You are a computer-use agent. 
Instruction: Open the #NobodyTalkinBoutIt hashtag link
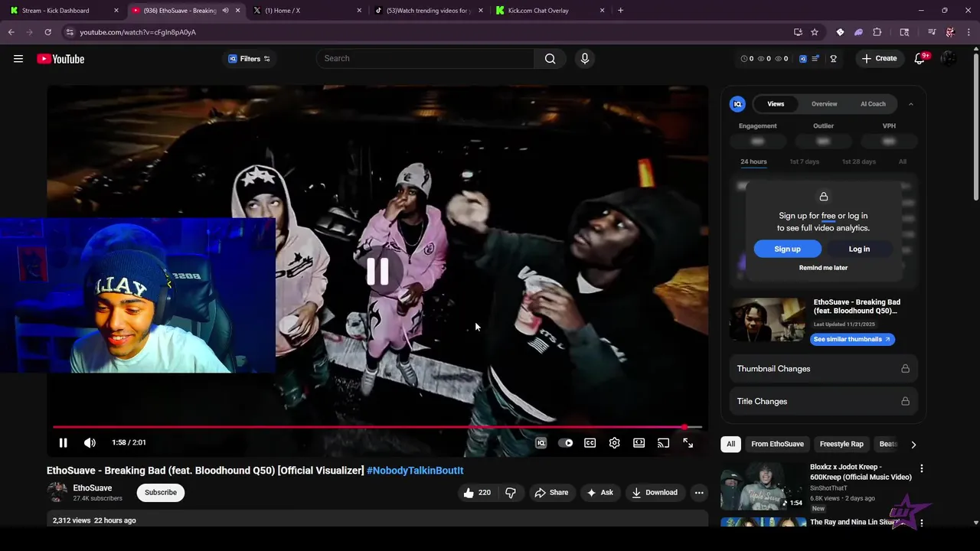point(415,471)
